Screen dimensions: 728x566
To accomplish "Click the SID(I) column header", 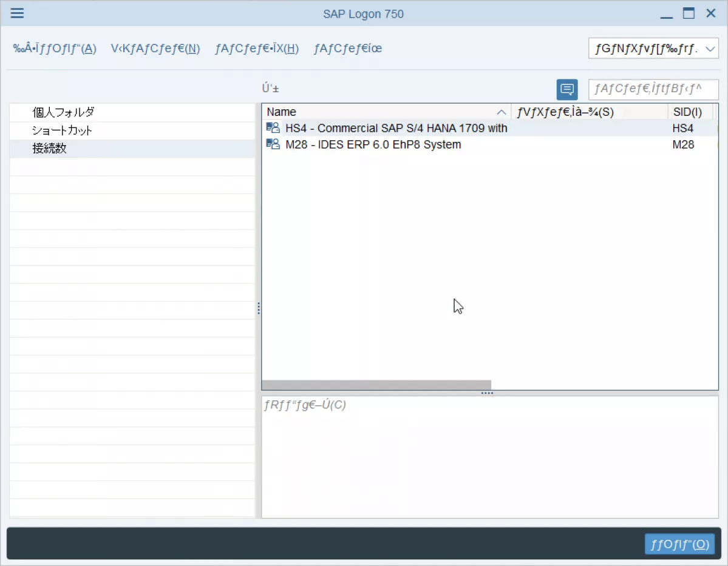I will pos(692,112).
